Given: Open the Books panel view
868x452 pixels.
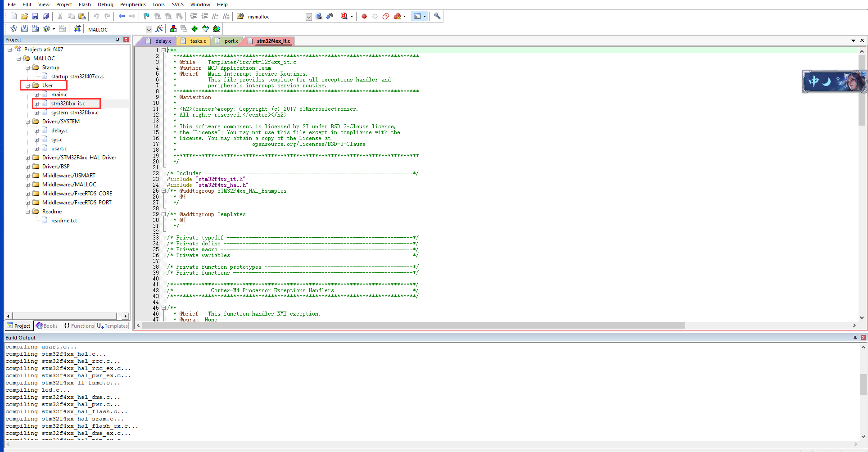Looking at the screenshot, I should click(47, 325).
